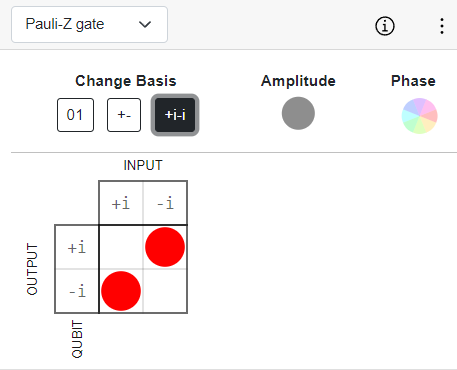
Task: Click the Phase color wheel
Action: coord(420,116)
